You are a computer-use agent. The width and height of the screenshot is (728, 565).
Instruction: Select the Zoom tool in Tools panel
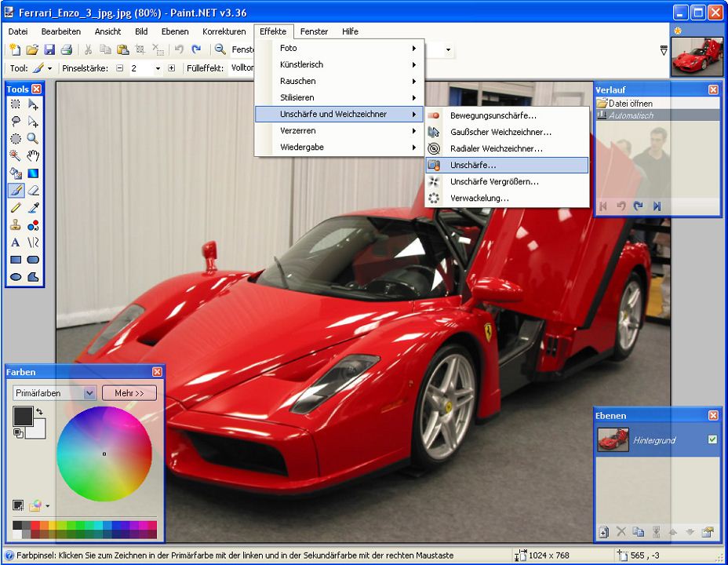pyautogui.click(x=33, y=138)
